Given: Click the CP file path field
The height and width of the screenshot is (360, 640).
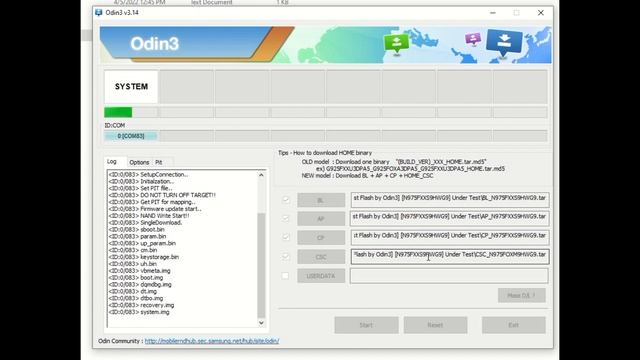Looking at the screenshot, I should [x=449, y=237].
